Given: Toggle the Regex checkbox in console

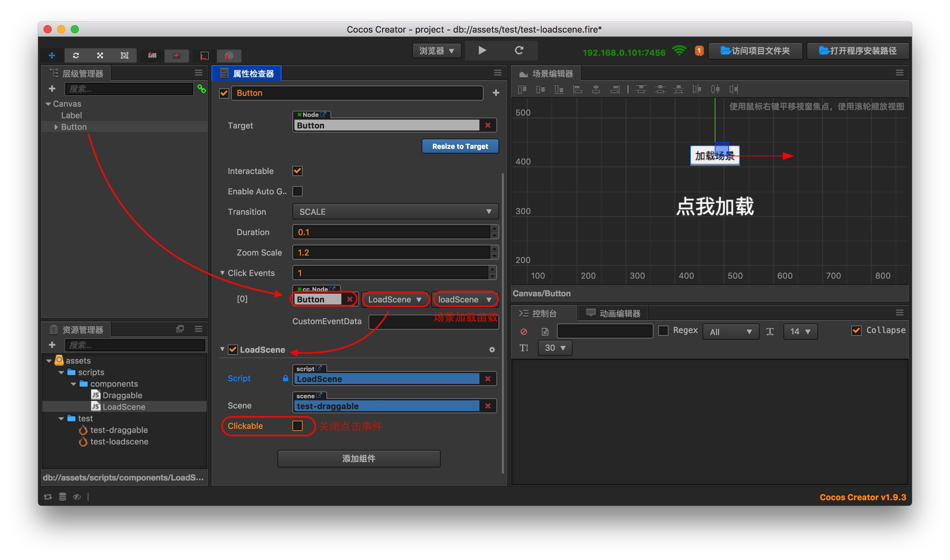Looking at the screenshot, I should pyautogui.click(x=663, y=331).
